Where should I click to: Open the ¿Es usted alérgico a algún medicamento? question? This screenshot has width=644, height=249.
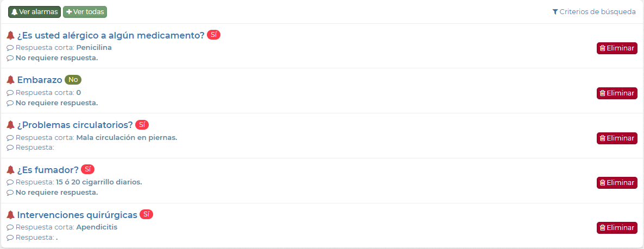(x=111, y=35)
